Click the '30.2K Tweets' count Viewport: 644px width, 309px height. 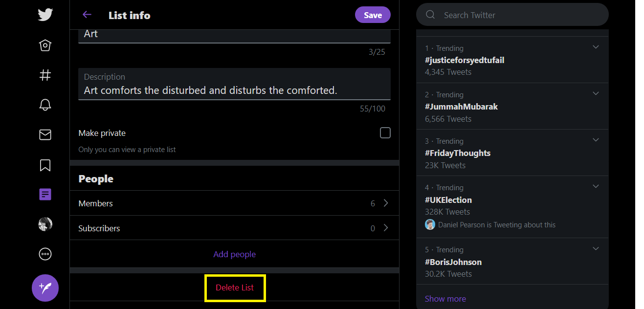448,274
